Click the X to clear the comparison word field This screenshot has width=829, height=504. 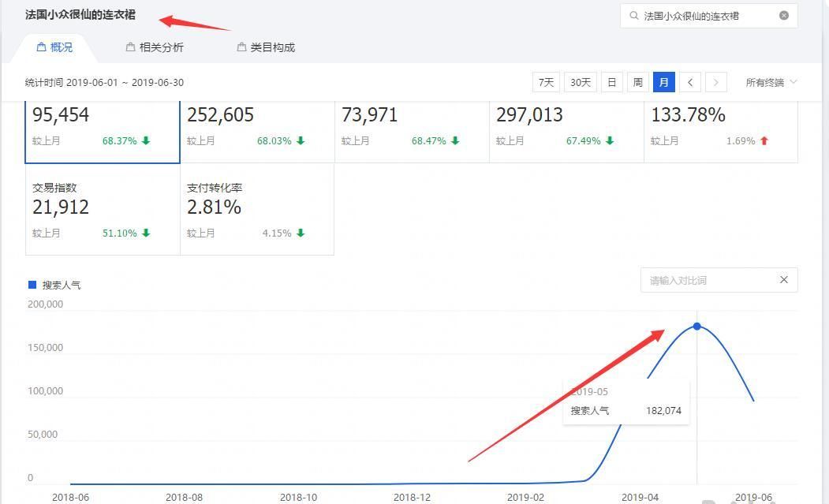coord(783,280)
